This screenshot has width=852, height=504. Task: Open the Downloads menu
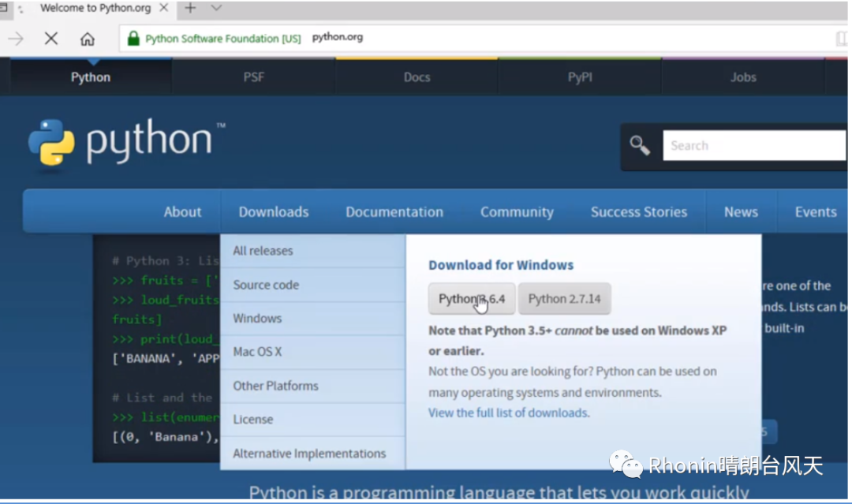274,212
